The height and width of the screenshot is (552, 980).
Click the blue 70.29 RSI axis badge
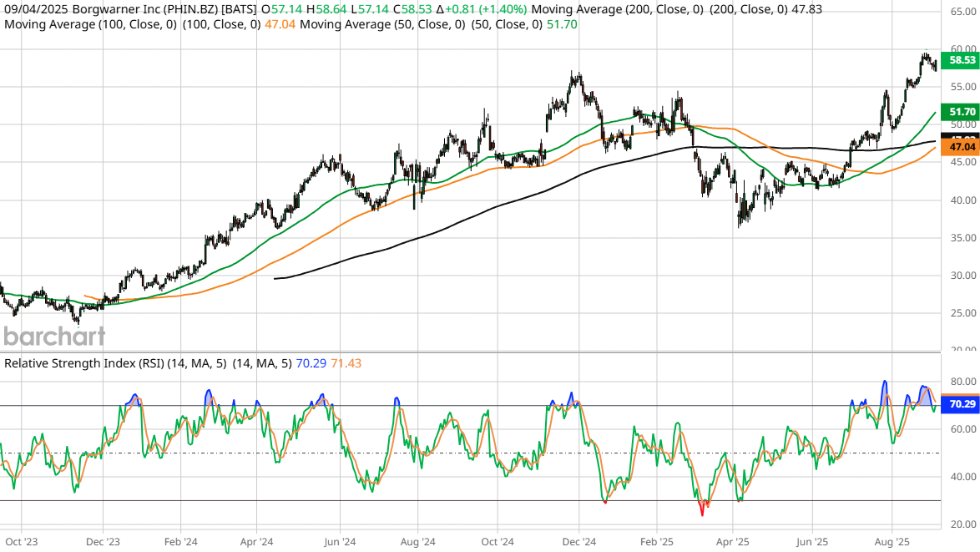[x=960, y=404]
